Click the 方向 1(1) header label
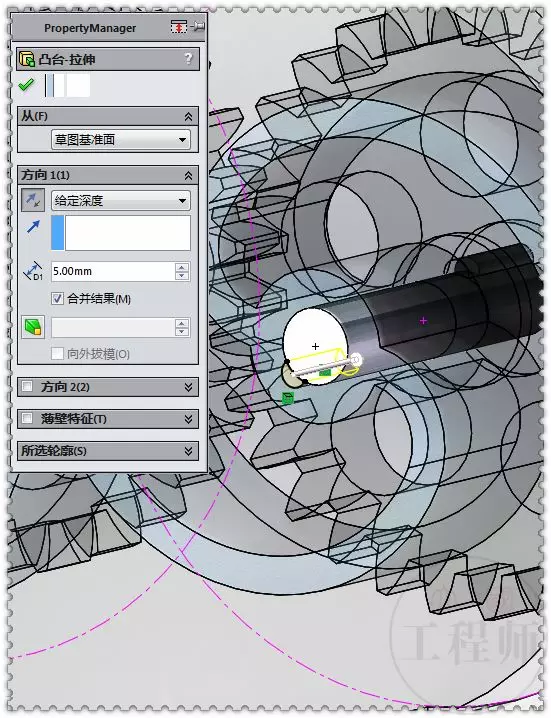This screenshot has height=718, width=551. [x=45, y=175]
